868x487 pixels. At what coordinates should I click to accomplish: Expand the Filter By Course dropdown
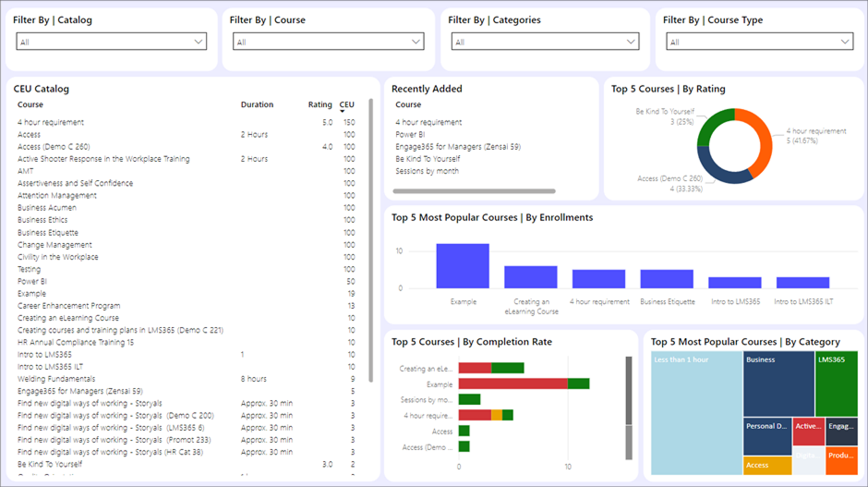pyautogui.click(x=328, y=42)
